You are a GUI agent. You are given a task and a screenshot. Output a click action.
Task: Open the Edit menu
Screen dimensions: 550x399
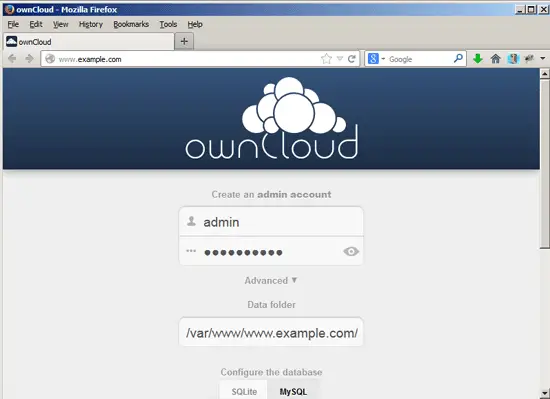pos(36,24)
